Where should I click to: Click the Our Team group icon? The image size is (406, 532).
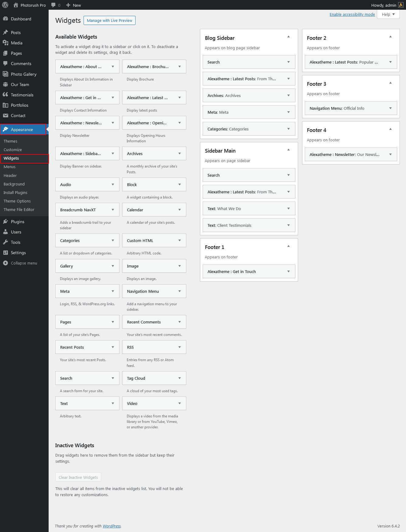pos(5,84)
